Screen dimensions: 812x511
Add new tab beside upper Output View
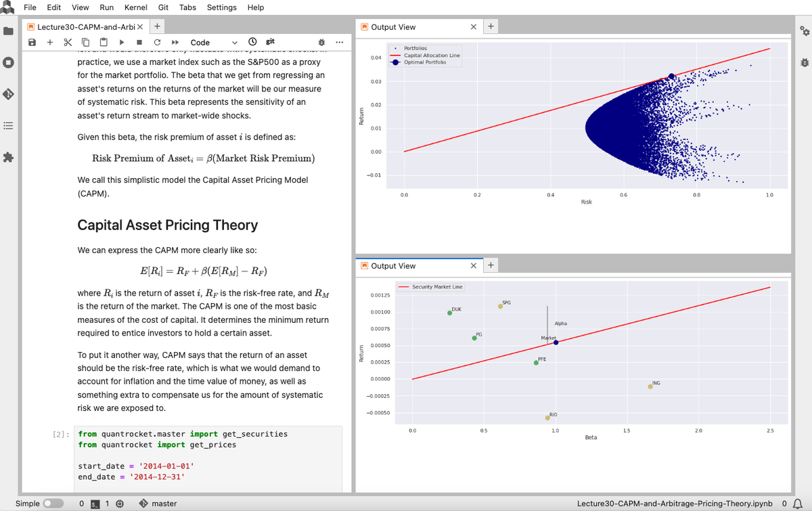click(x=491, y=27)
